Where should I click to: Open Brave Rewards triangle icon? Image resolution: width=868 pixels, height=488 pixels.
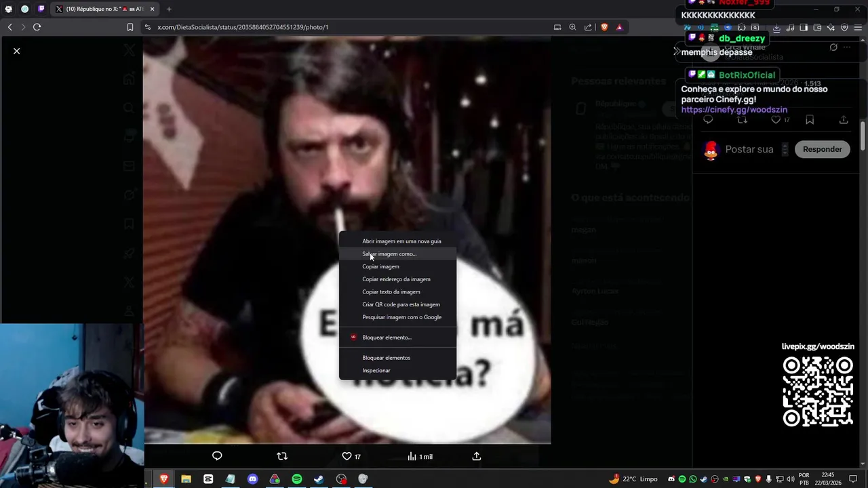[x=619, y=27]
